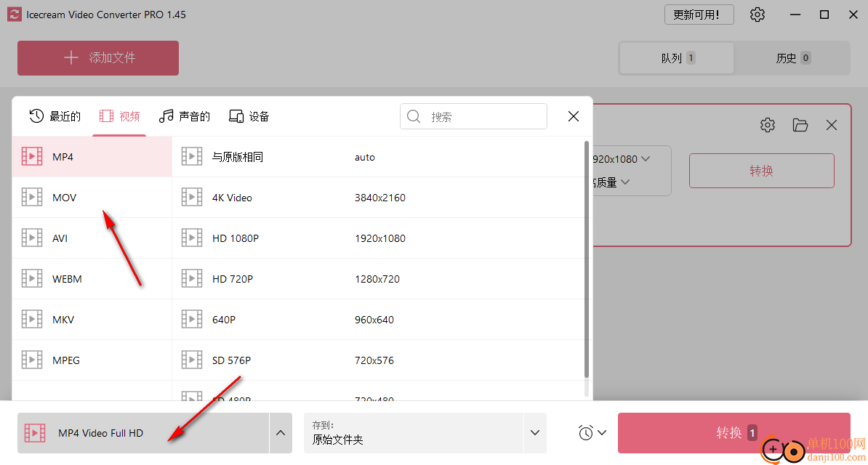Click the 存到 原始文件夹 destination field
Image resolution: width=868 pixels, height=465 pixels.
[414, 433]
